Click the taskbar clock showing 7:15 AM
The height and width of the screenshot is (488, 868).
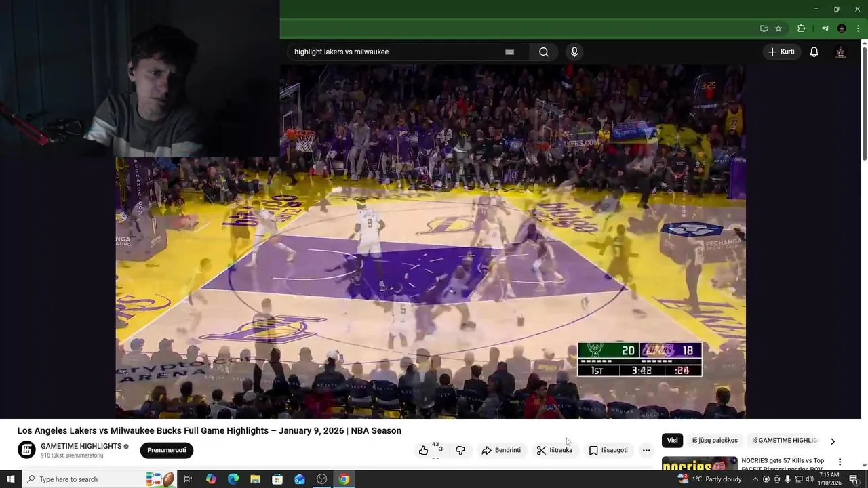(x=829, y=479)
